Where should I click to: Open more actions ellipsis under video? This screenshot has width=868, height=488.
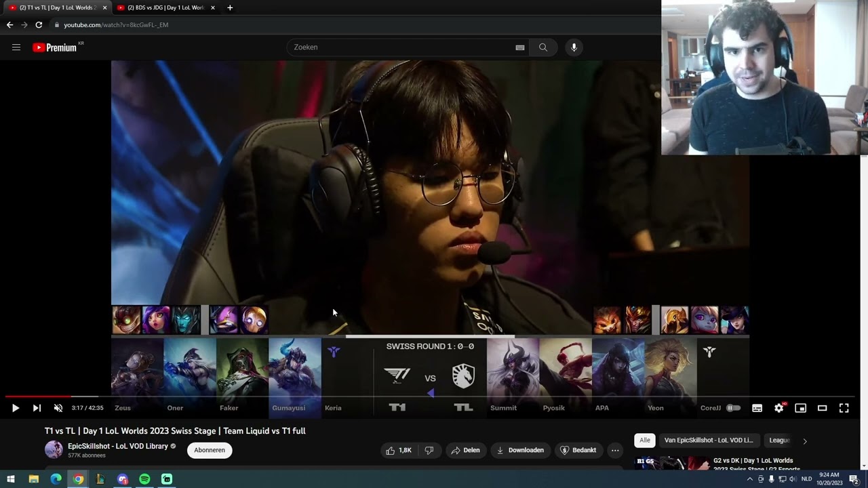click(615, 450)
